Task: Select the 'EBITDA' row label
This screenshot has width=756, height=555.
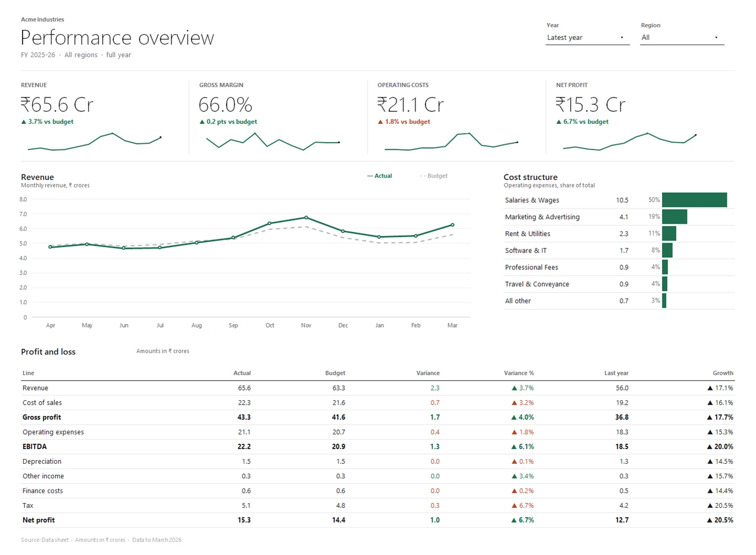Action: pos(35,447)
